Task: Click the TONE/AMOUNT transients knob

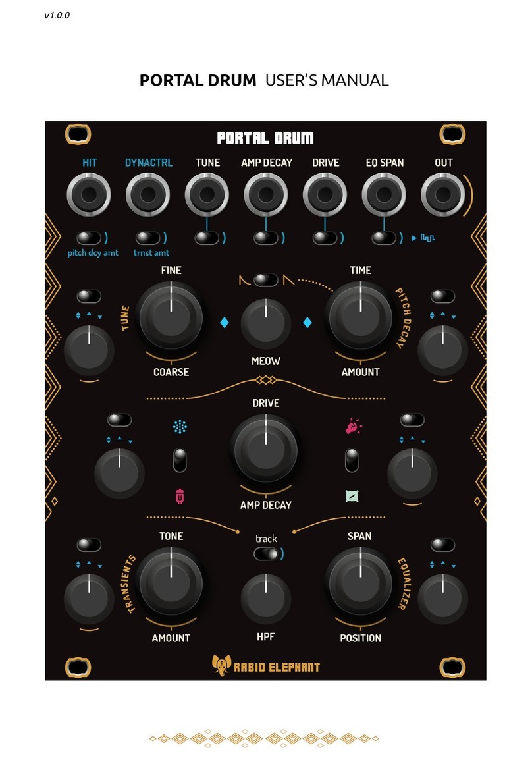Action: click(x=171, y=582)
